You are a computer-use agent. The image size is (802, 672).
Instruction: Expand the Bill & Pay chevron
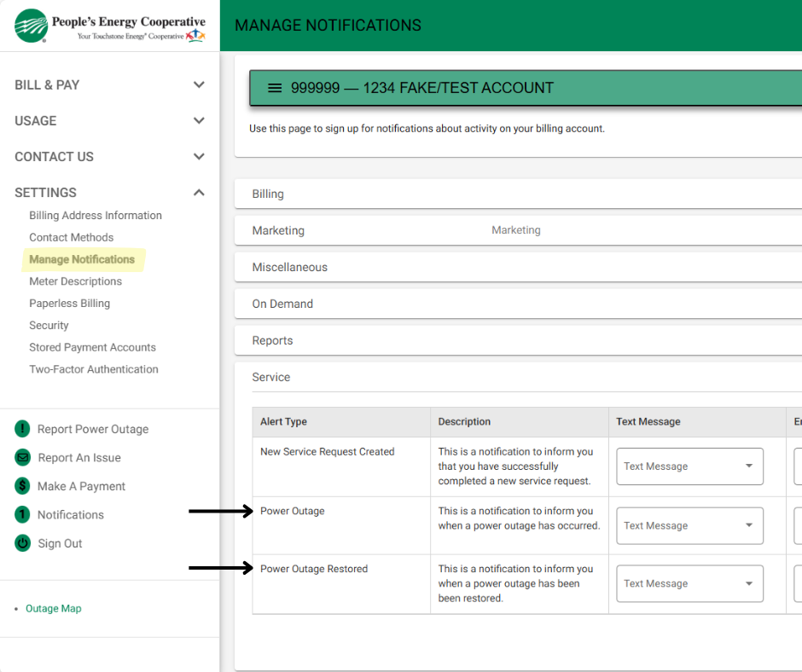199,85
